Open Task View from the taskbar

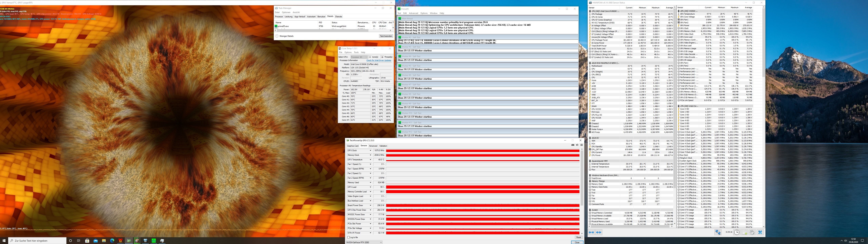(79, 241)
